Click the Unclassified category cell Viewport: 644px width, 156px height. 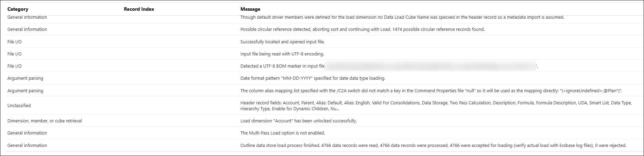pos(19,106)
